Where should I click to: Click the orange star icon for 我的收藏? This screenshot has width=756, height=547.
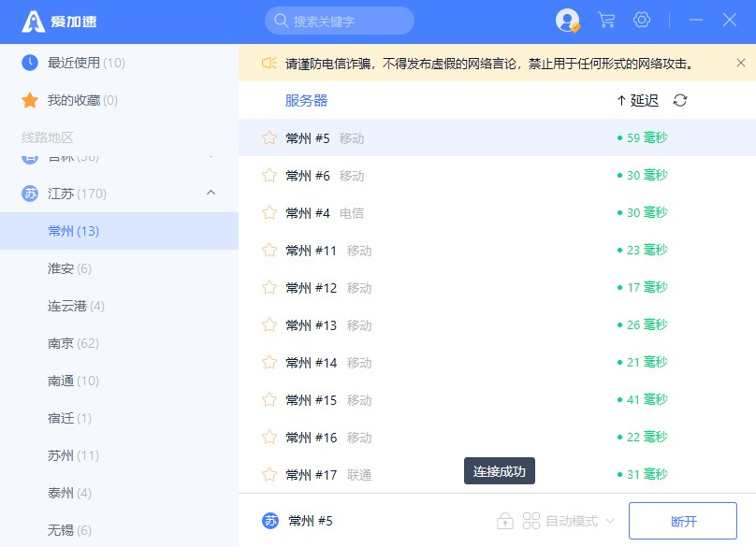point(30,100)
